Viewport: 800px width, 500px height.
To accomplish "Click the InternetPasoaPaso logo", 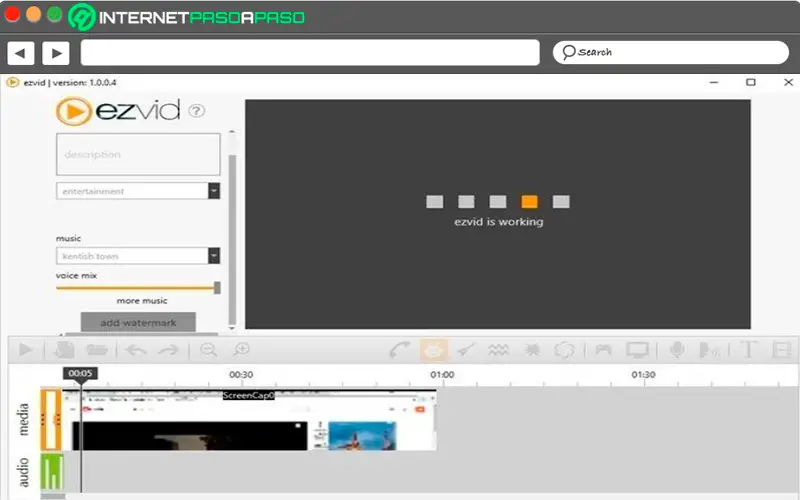I will (x=187, y=17).
